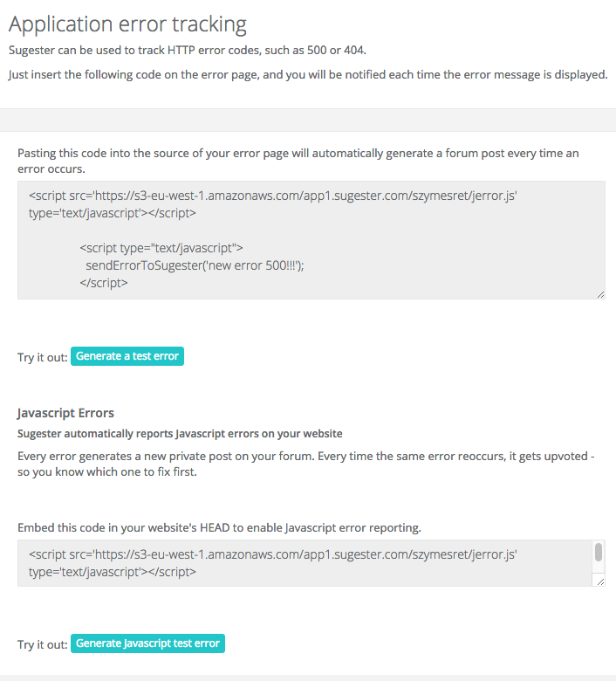The width and height of the screenshot is (616, 681).
Task: Click the Generate a test error button
Action: pyautogui.click(x=127, y=356)
